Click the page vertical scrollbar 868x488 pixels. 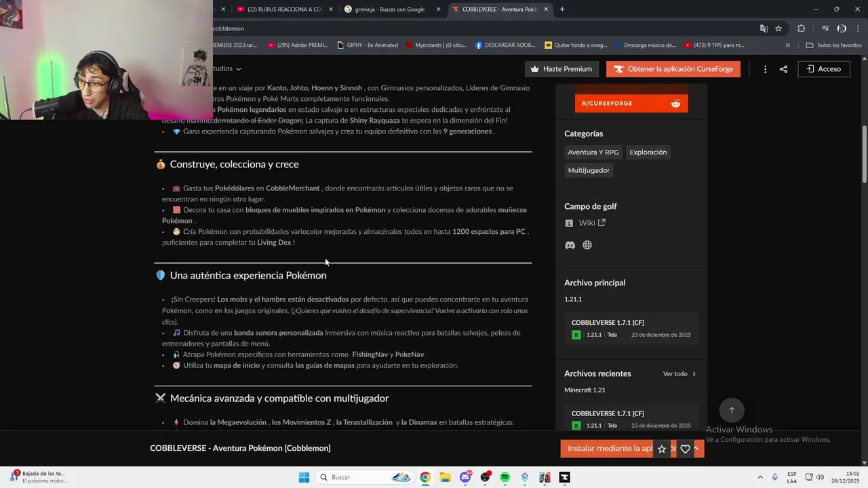[x=864, y=155]
